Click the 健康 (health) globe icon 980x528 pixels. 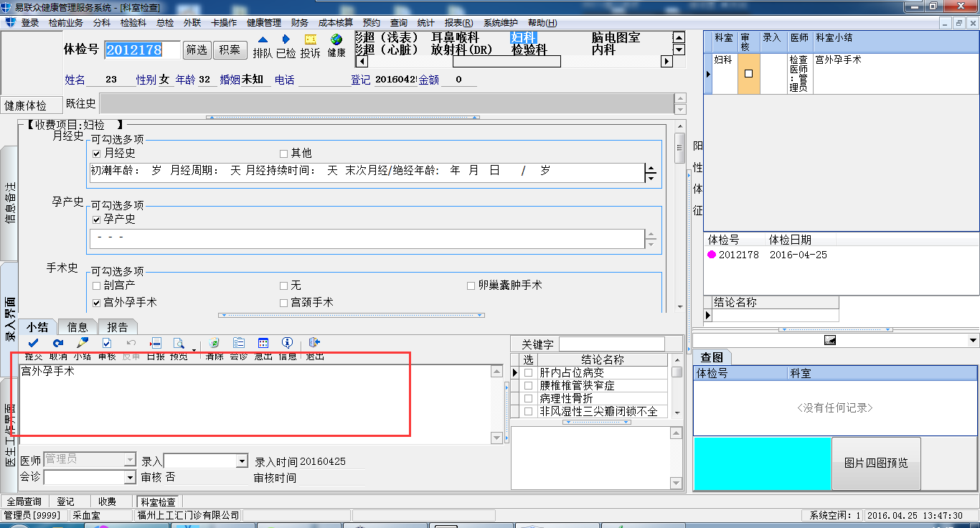coord(336,39)
